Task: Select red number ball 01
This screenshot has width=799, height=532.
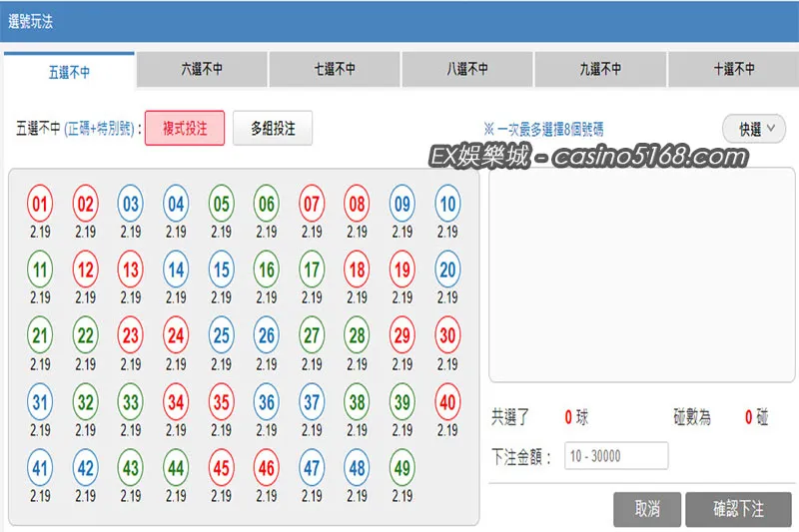Action: (40, 204)
